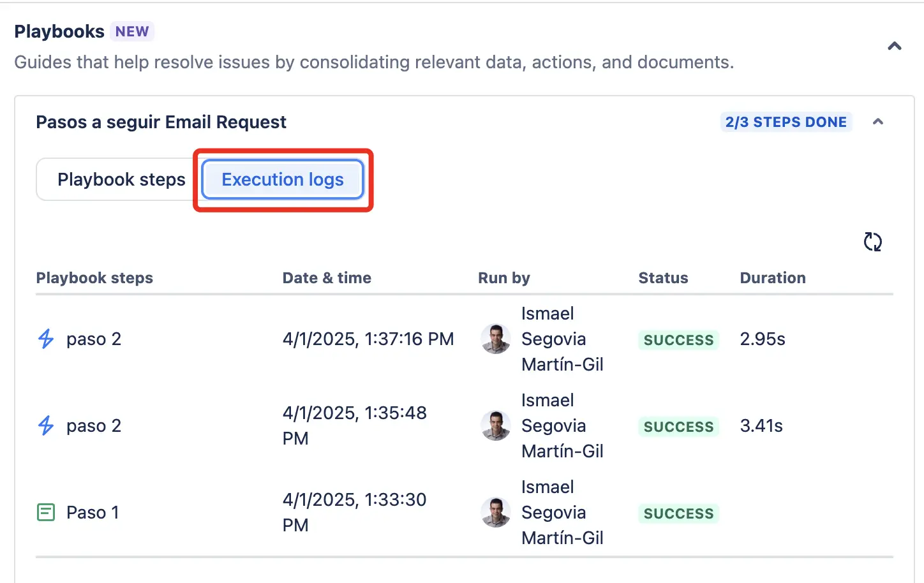Click the Playbooks description starting 'Guides that help'

tap(374, 62)
